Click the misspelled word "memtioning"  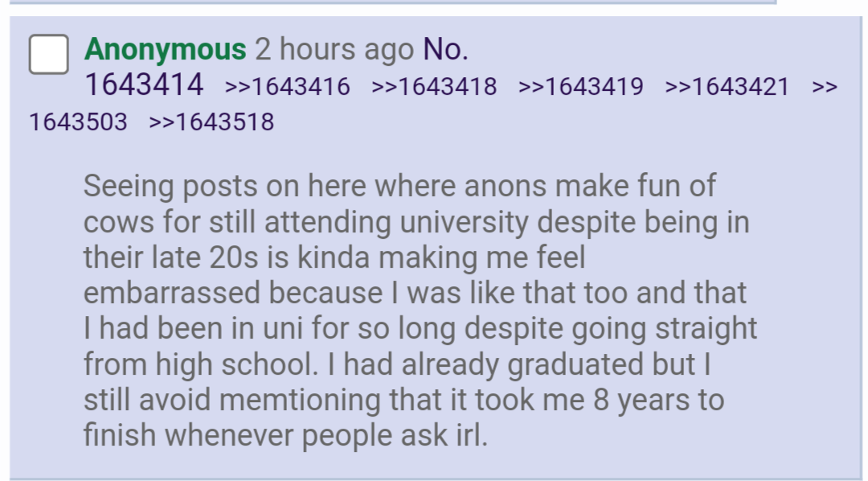point(300,400)
